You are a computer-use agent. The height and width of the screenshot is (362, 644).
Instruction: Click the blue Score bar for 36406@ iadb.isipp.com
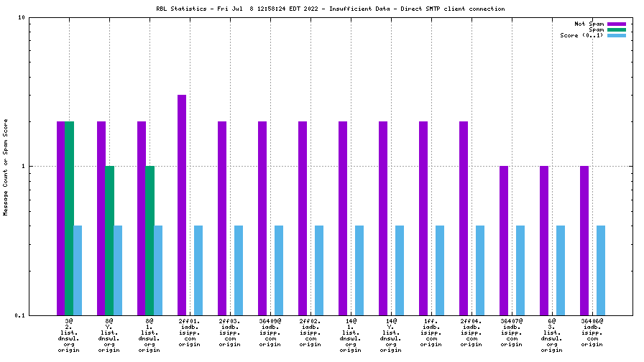coord(601,270)
